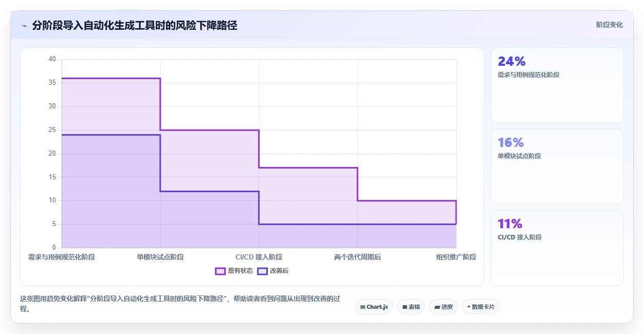Click the y-axis value 15

(x=52, y=177)
